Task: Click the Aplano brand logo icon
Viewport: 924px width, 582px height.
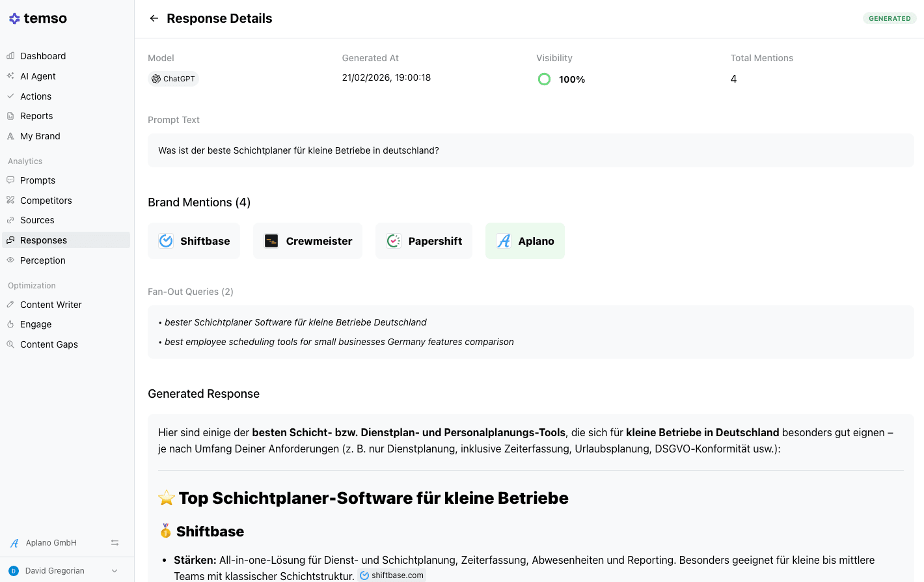Action: pyautogui.click(x=504, y=241)
